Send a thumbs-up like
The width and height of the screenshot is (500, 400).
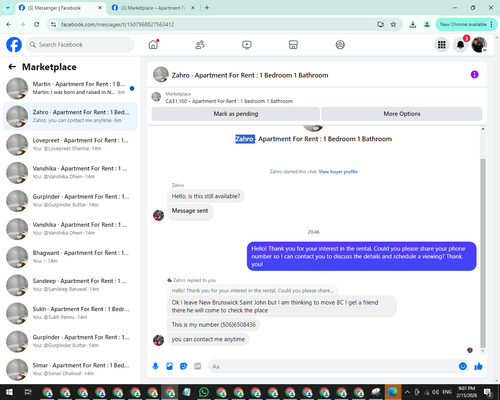[478, 366]
